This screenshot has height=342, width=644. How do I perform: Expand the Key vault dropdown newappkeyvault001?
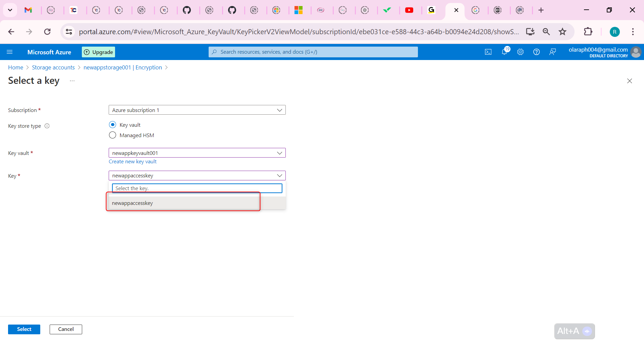(x=197, y=153)
